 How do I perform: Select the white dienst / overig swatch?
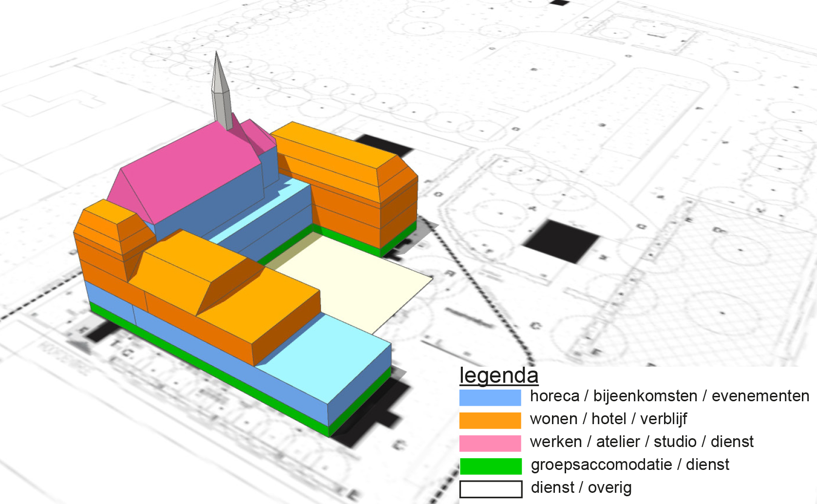490,489
